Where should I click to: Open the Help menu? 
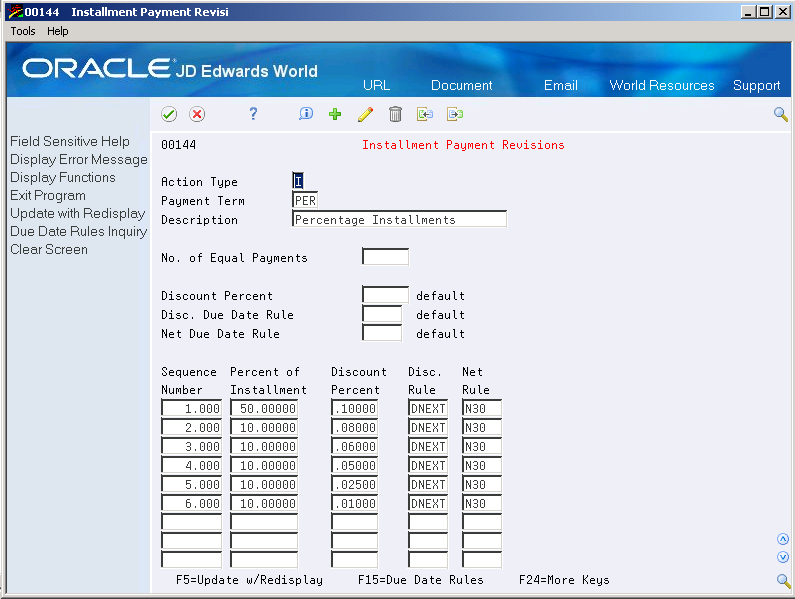tap(57, 31)
